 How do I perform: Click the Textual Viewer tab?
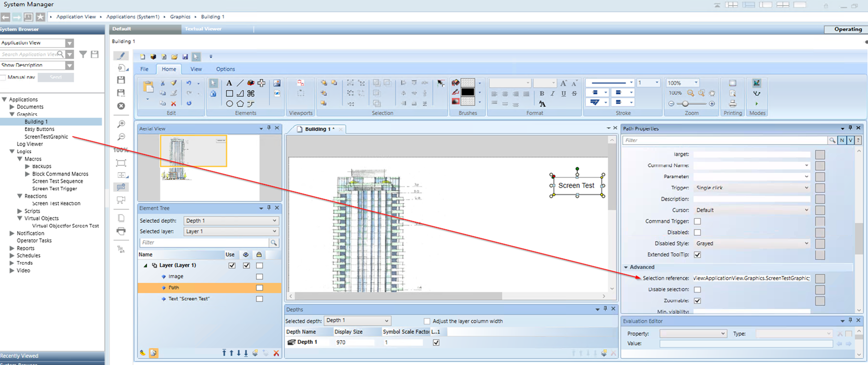203,29
